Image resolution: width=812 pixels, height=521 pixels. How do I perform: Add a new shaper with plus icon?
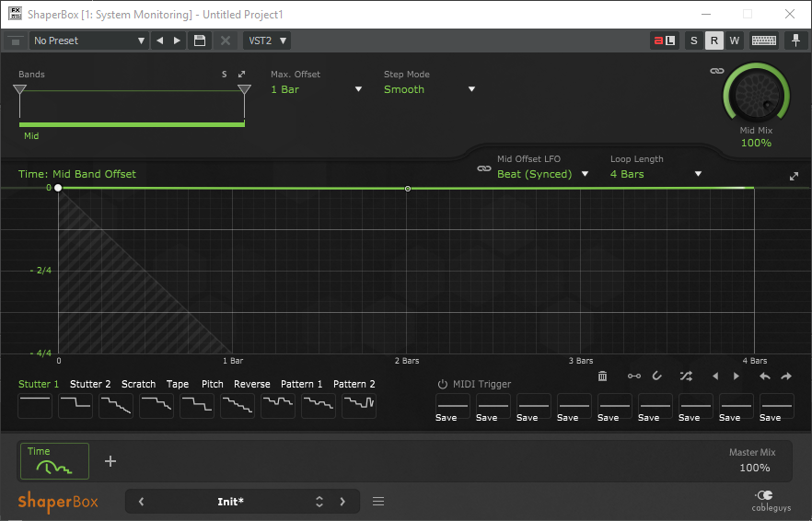110,461
